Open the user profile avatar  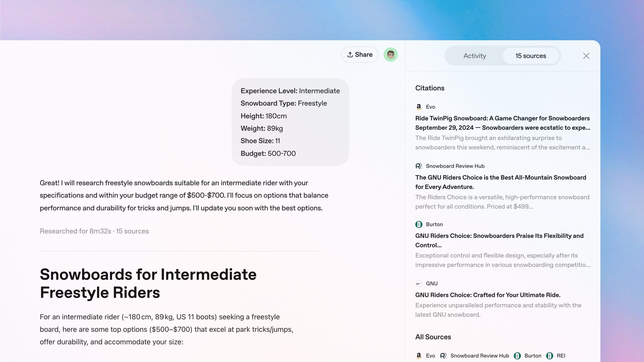tap(391, 54)
